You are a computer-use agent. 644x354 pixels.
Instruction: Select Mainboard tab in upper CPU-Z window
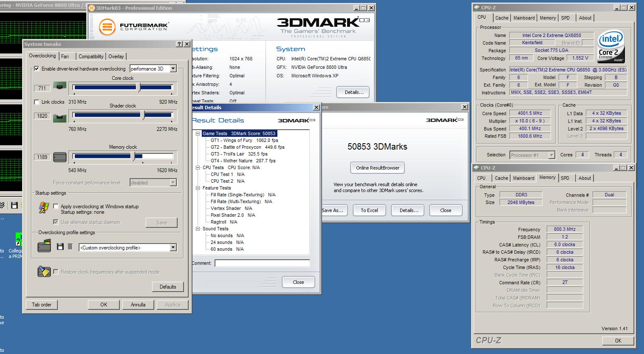[x=524, y=18]
